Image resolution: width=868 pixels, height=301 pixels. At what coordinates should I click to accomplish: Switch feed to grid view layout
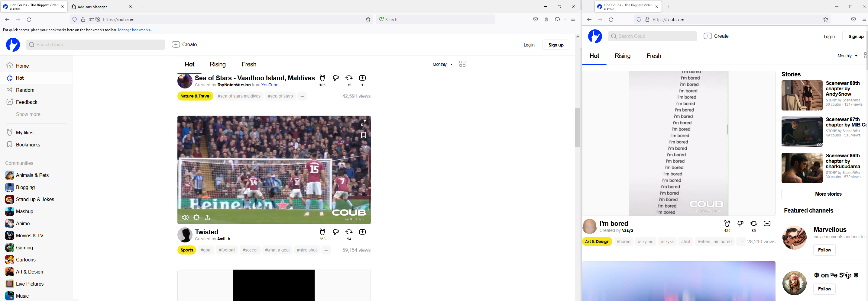coord(462,64)
